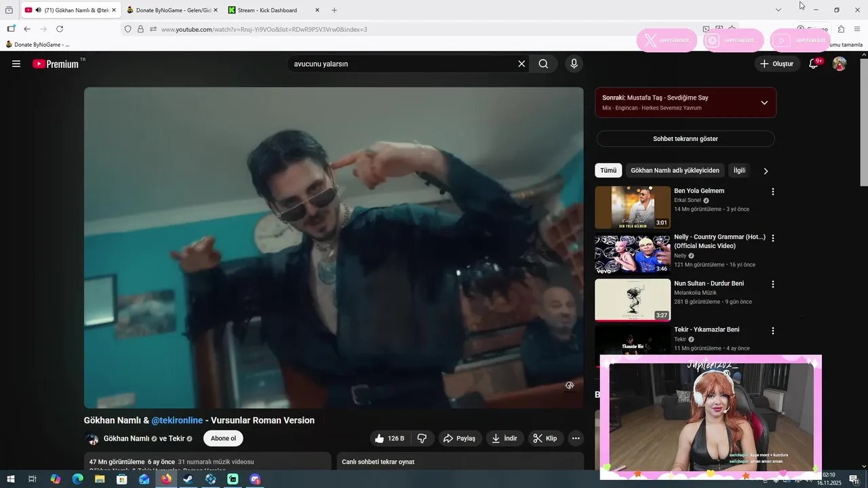Clear the search box text
The image size is (868, 488).
click(x=521, y=64)
